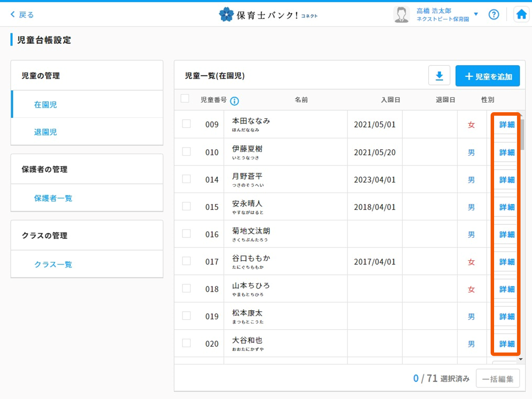This screenshot has width=532, height=399.
Task: Click the download list icon button
Action: click(x=439, y=76)
